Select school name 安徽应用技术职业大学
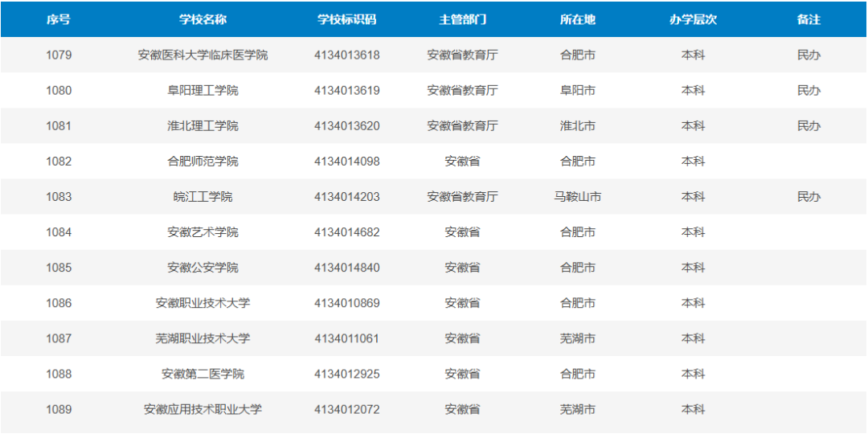Screen dimensions: 868x434 click(203, 409)
